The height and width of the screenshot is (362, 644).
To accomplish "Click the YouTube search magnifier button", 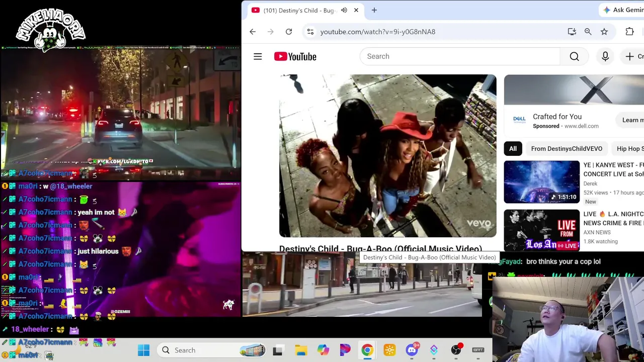I will coord(575,56).
